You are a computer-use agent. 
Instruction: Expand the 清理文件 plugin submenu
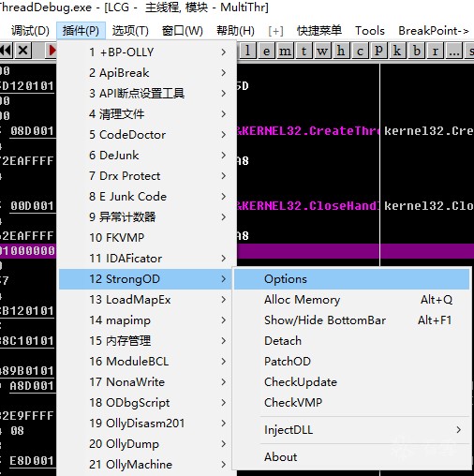[x=145, y=113]
